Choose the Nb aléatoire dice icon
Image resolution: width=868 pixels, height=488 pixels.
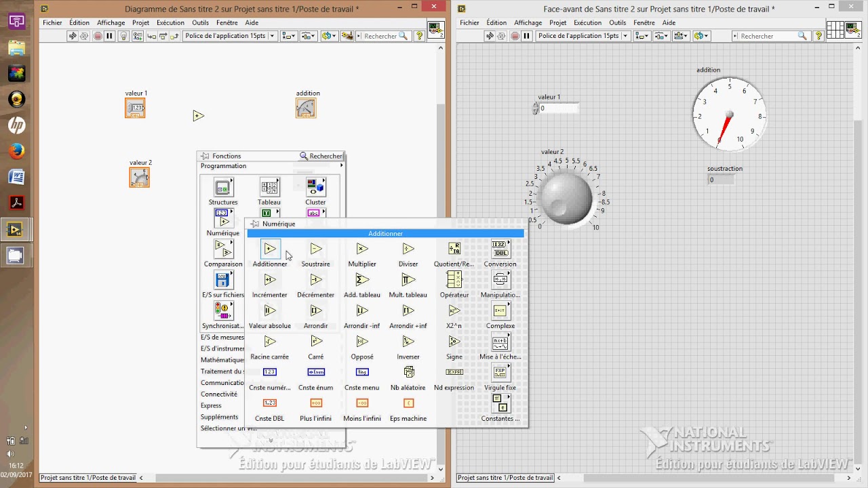point(408,372)
